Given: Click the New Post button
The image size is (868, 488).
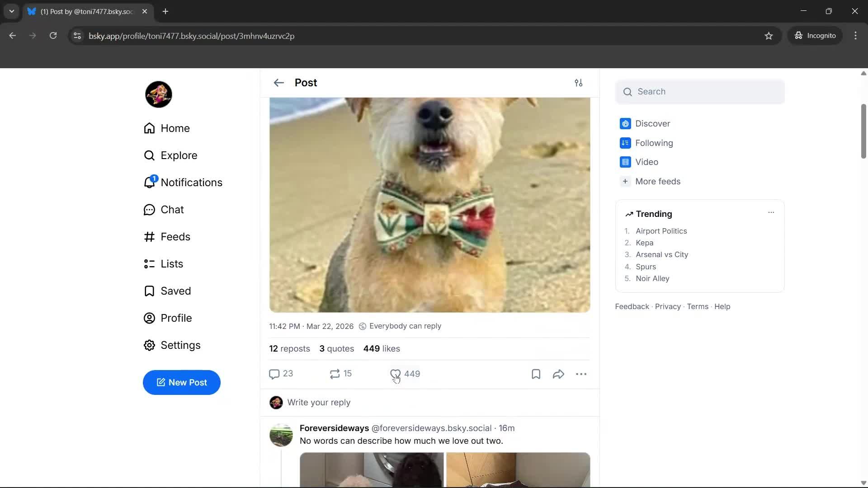Looking at the screenshot, I should tap(181, 382).
